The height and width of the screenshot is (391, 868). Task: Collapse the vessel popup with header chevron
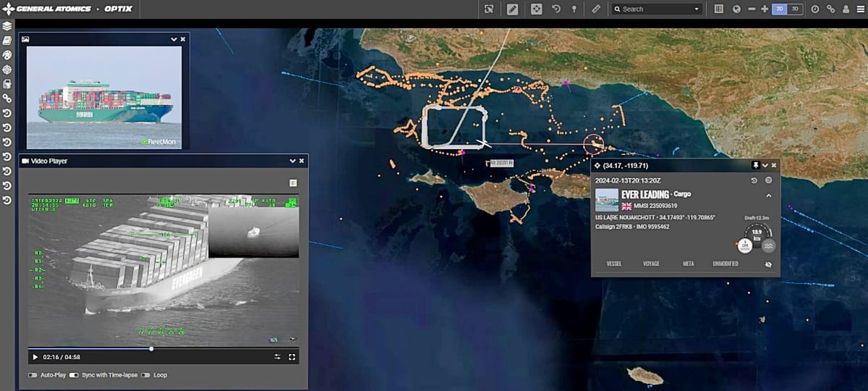[765, 165]
